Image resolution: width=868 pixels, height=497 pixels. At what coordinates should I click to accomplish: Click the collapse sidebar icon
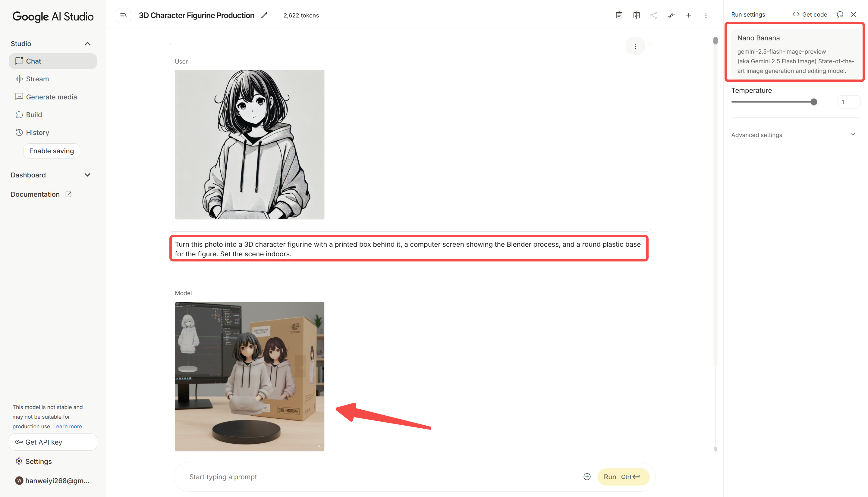(x=123, y=15)
